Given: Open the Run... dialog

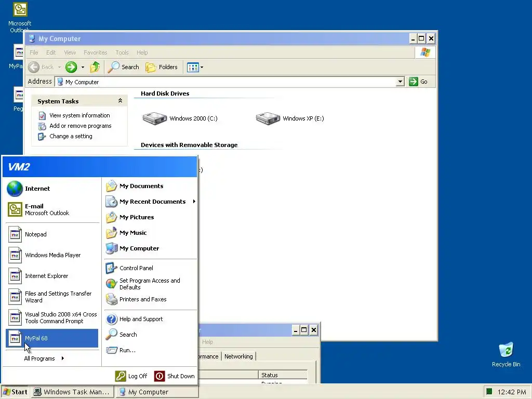Looking at the screenshot, I should coord(151,350).
